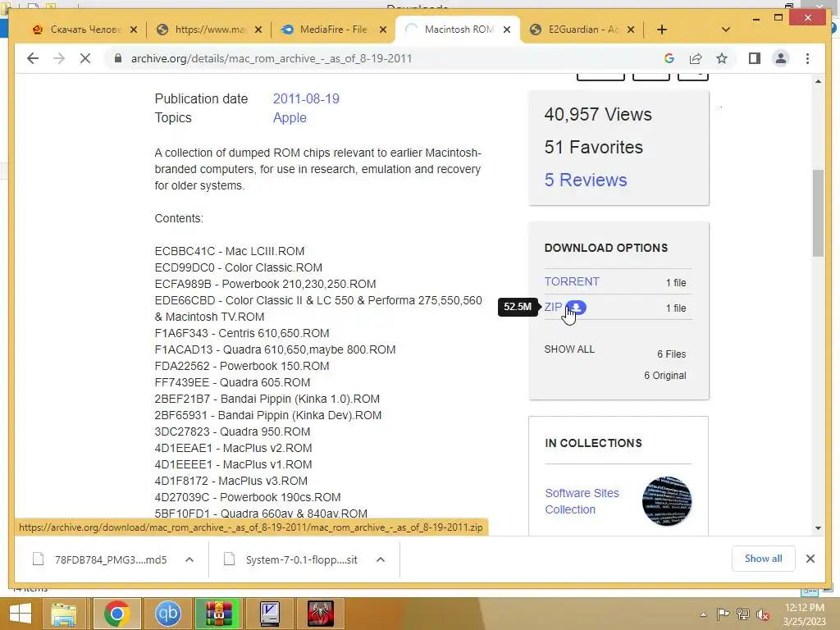
Task: Open File Explorer from the taskbar
Action: [x=64, y=614]
